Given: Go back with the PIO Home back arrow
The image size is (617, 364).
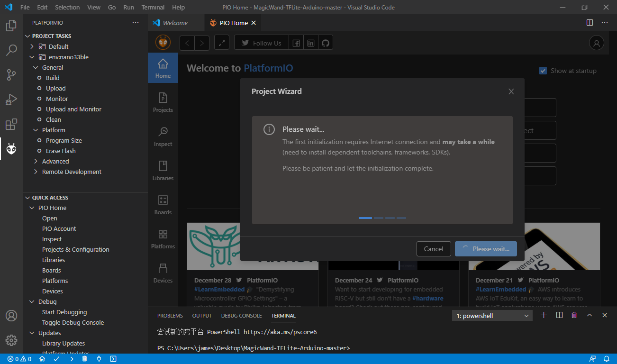Looking at the screenshot, I should pos(187,43).
